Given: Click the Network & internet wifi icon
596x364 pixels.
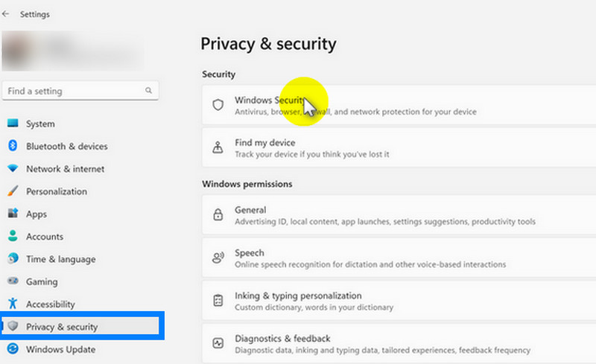Looking at the screenshot, I should (12, 169).
